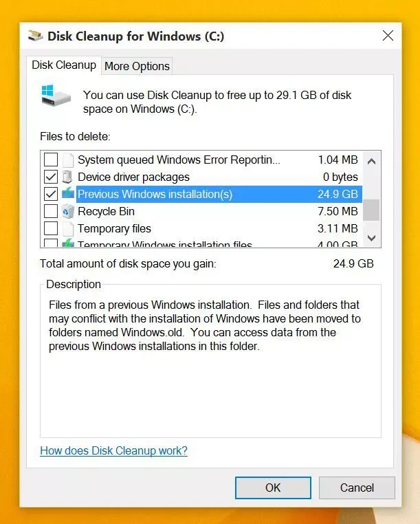This screenshot has height=524, width=420.
Task: Click the 24.9 GB total disk space value
Action: point(353,263)
